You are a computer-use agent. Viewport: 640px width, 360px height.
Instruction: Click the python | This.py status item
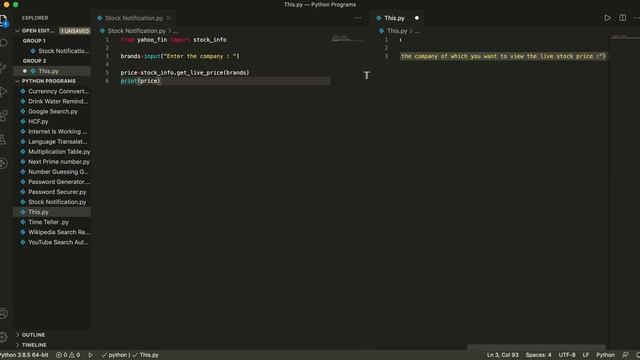tap(130, 355)
